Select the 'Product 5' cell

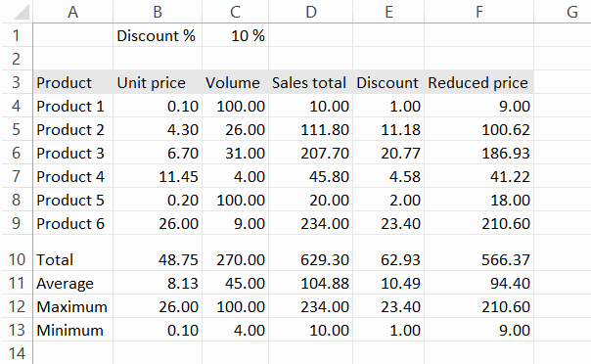72,200
